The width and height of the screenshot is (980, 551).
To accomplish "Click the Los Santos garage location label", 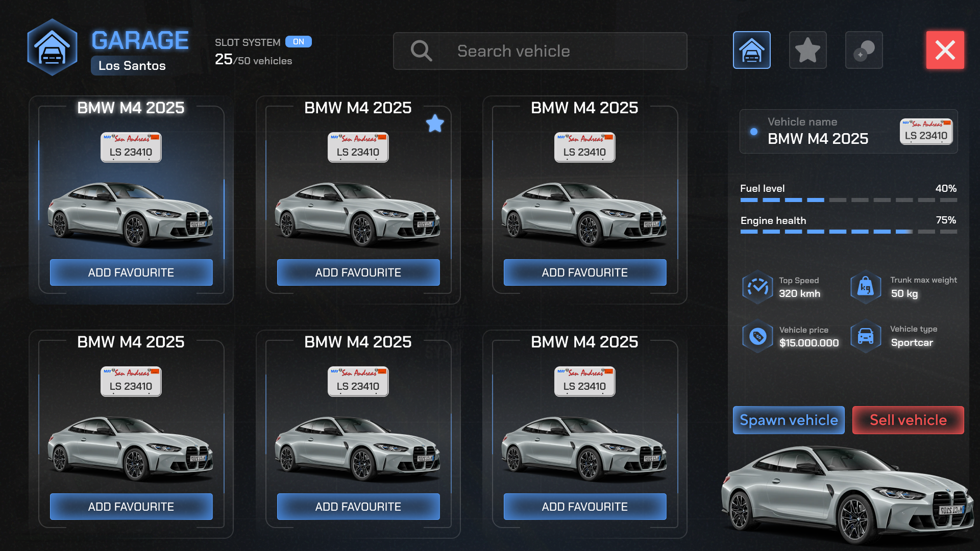I will (x=132, y=66).
